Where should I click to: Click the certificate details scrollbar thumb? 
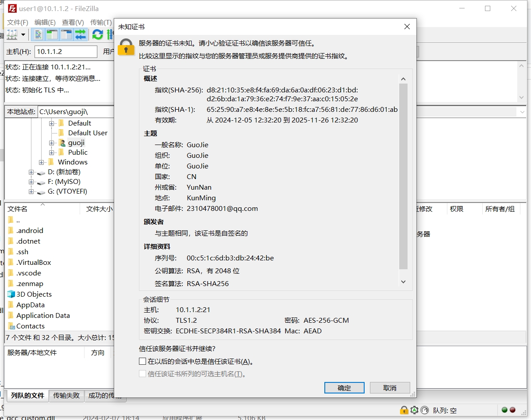tap(403, 176)
